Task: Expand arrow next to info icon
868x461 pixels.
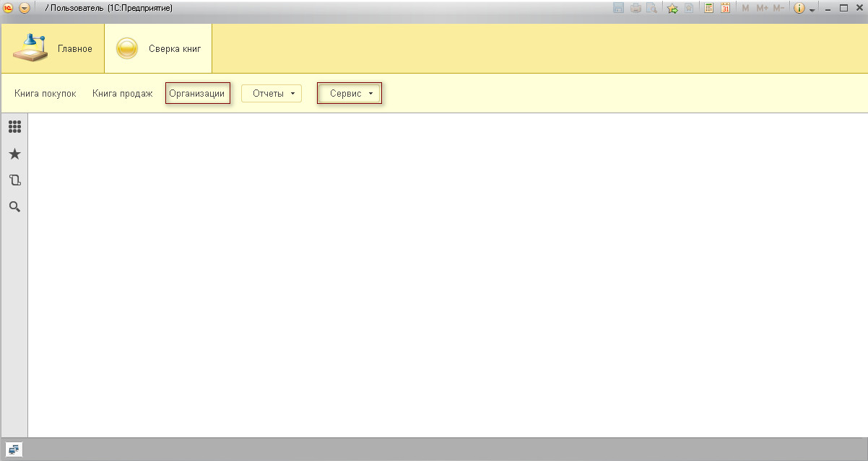Action: (812, 10)
